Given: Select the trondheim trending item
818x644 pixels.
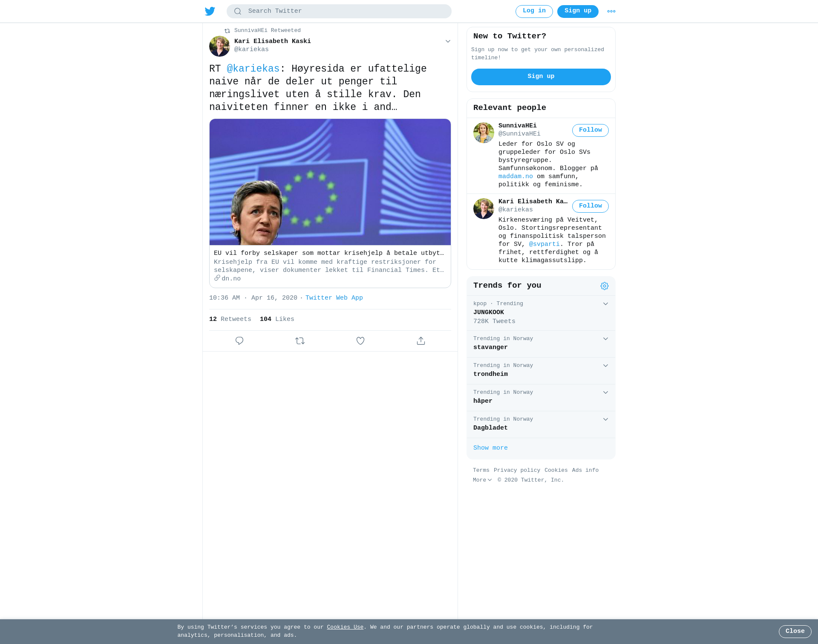Looking at the screenshot, I should [x=541, y=371].
